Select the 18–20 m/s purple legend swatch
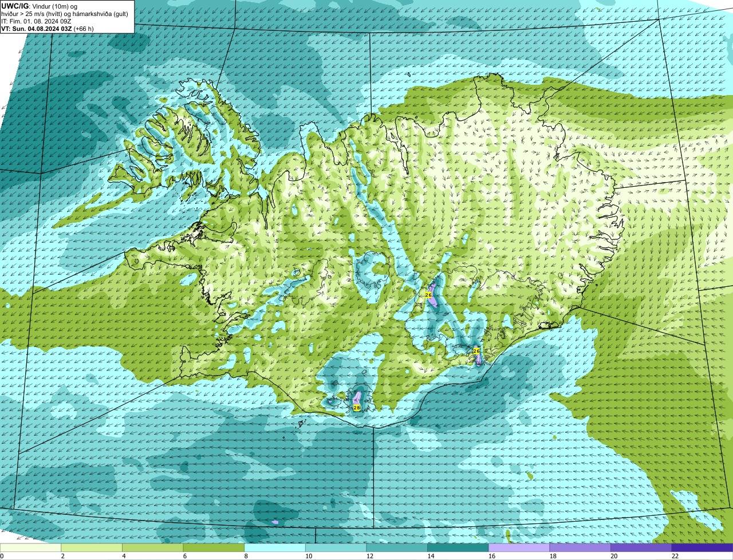Screen dimensions: 733x560 point(580,547)
